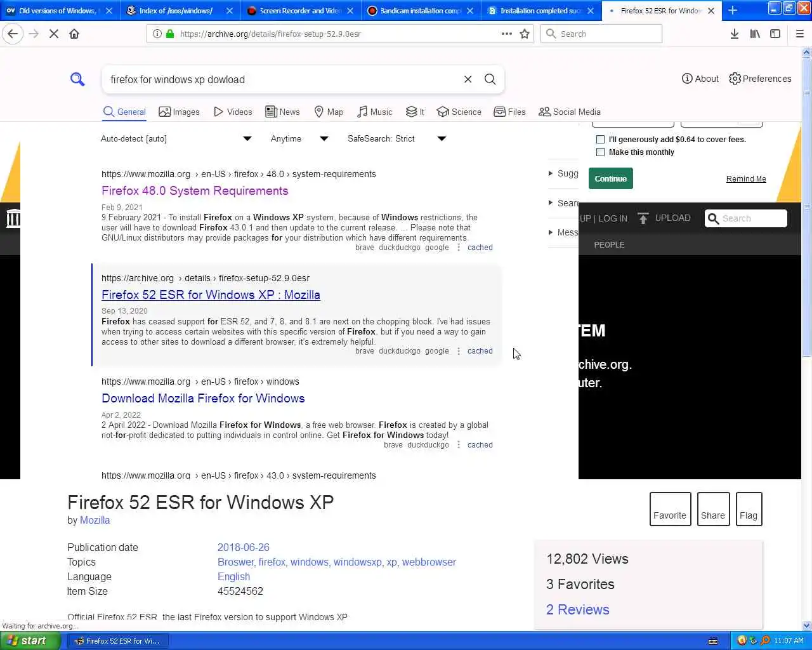Open the page actions three-dot menu in address bar
This screenshot has width=812, height=650.
point(506,34)
